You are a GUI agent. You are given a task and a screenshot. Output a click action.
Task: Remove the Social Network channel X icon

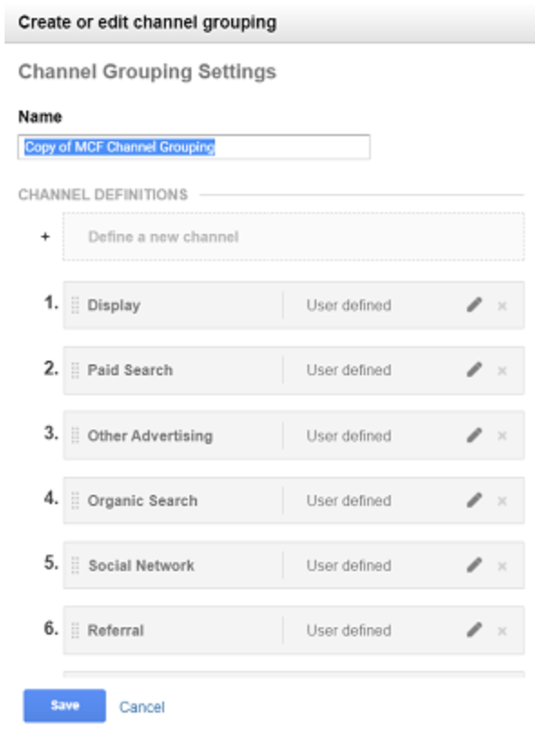pos(501,566)
